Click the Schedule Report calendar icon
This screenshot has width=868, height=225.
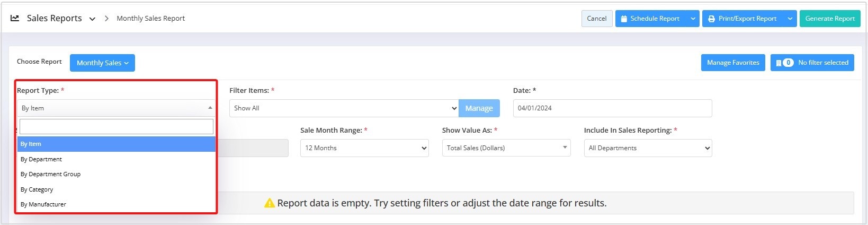click(624, 19)
